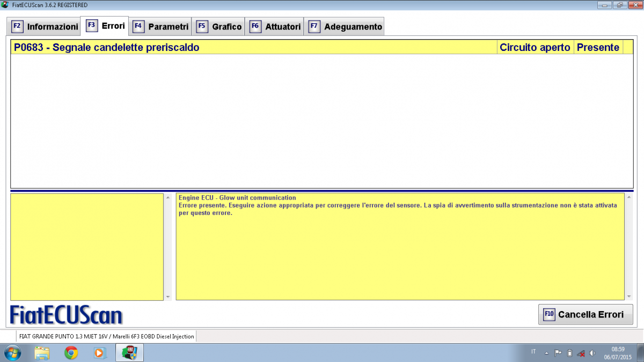Image resolution: width=644 pixels, height=362 pixels.
Task: Click the F3 key icon
Action: pos(91,25)
